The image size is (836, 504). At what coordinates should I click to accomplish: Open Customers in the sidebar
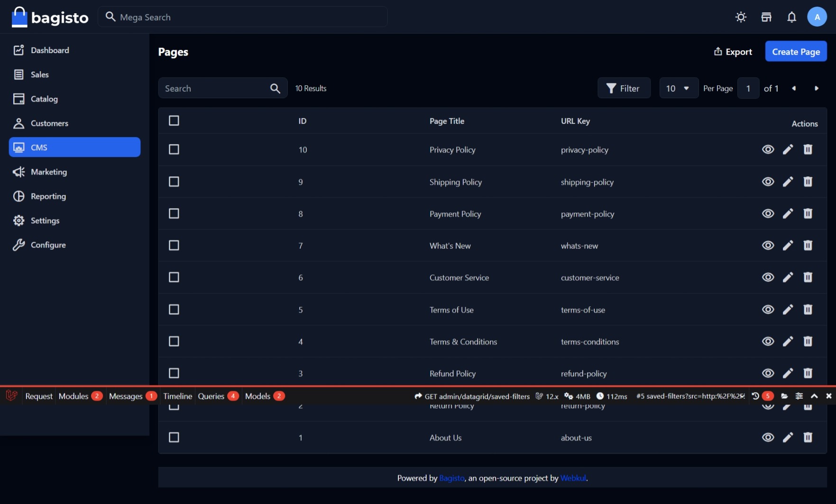[74, 123]
